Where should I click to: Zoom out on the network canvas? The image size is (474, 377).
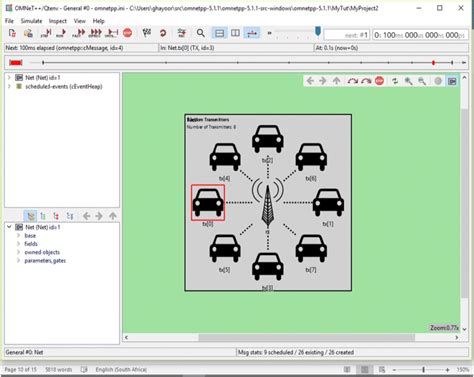pyautogui.click(x=422, y=81)
